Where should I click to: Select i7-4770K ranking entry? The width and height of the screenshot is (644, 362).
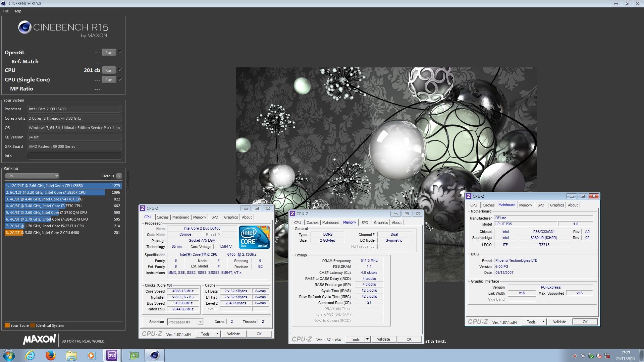point(63,199)
